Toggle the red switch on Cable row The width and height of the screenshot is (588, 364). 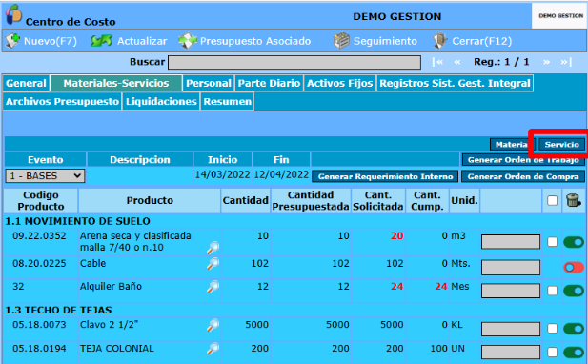click(x=574, y=268)
